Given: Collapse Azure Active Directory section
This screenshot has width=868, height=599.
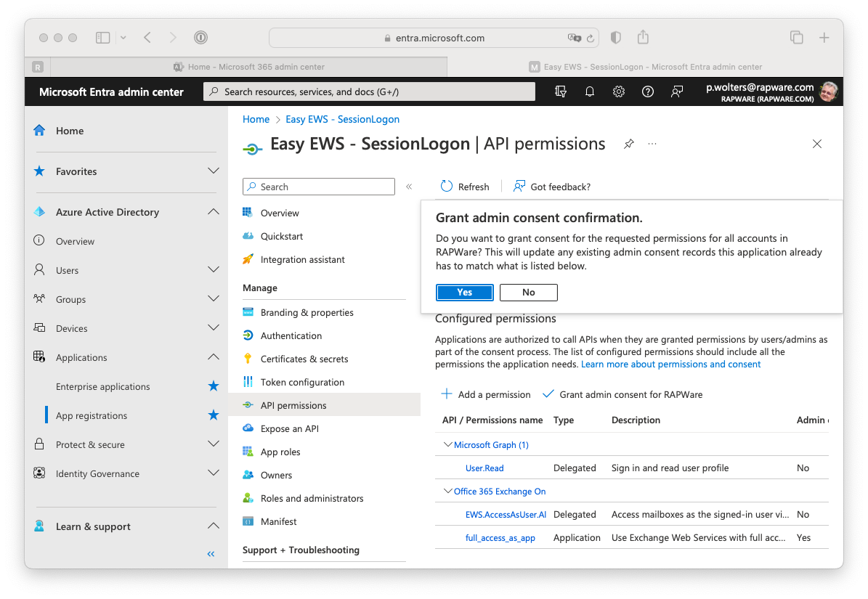Looking at the screenshot, I should click(213, 212).
